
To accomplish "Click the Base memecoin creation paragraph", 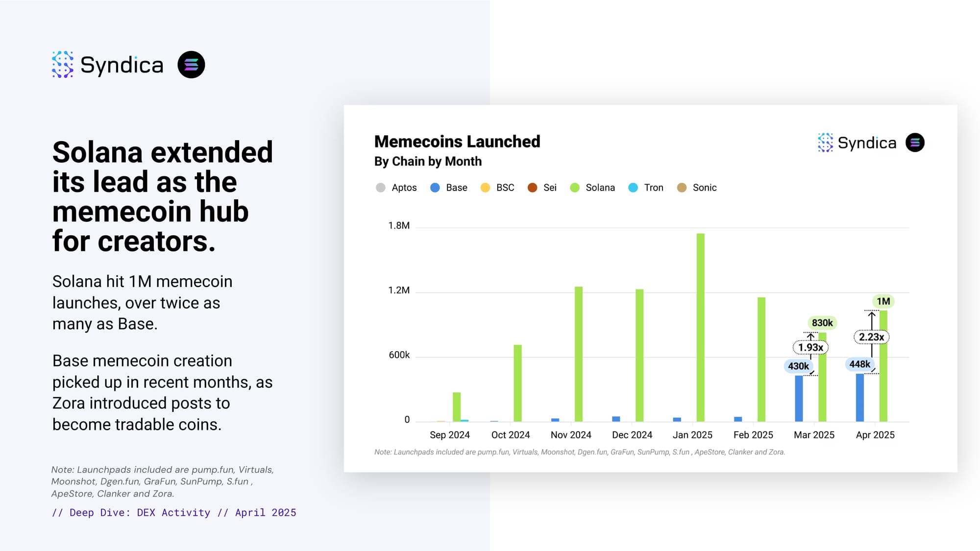I will 162,393.
